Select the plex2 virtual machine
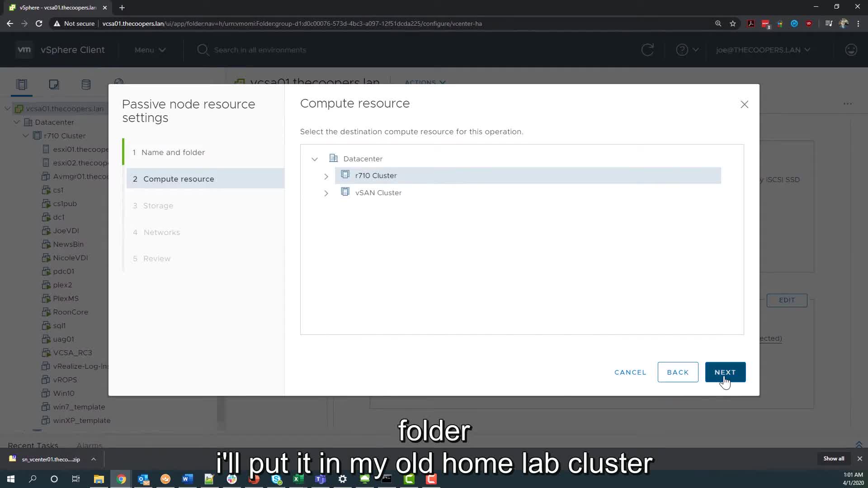Screen dimensions: 868x488 click(x=62, y=285)
